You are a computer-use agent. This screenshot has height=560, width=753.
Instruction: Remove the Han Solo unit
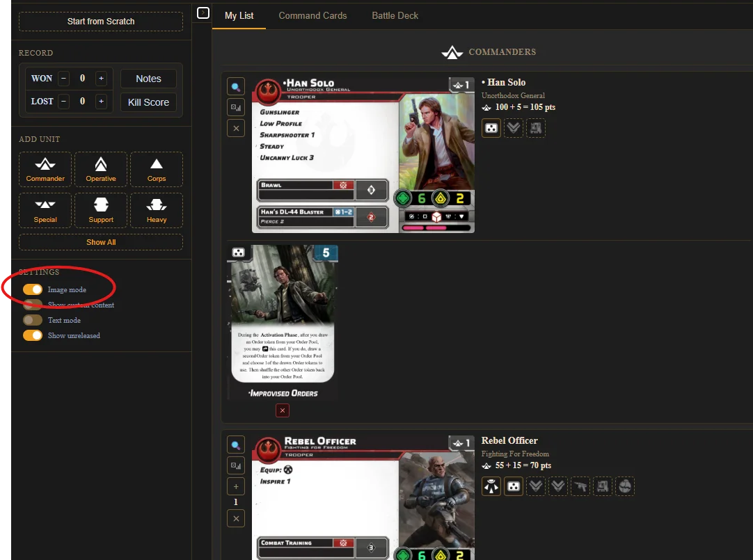pyautogui.click(x=236, y=128)
